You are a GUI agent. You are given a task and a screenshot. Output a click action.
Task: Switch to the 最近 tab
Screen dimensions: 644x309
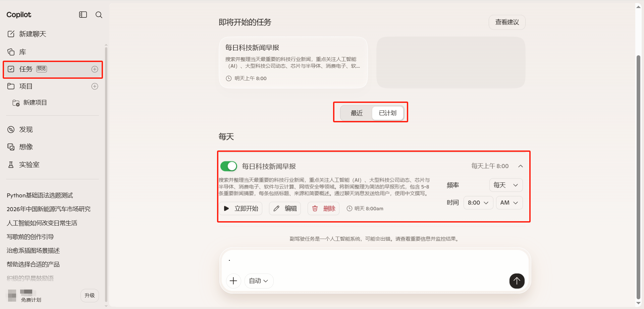click(x=357, y=113)
